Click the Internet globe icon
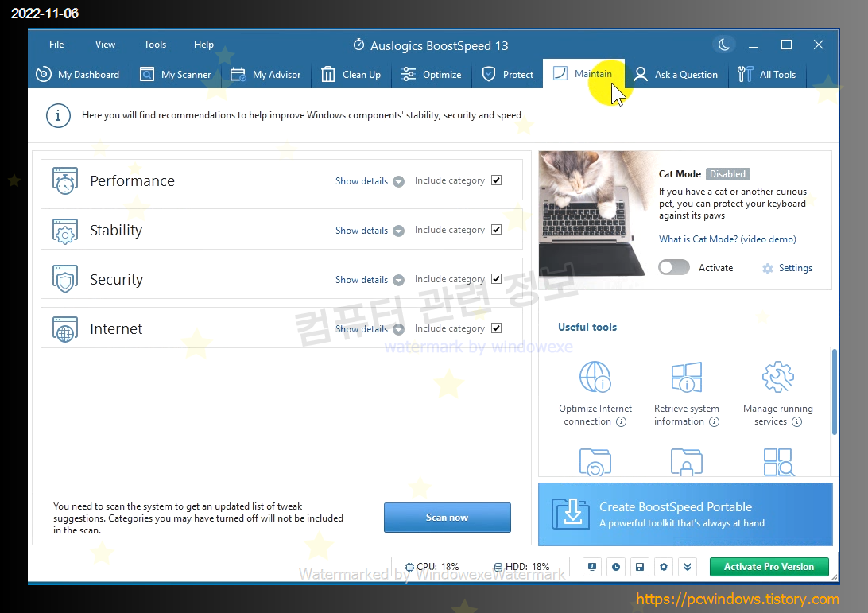The image size is (868, 613). tap(64, 329)
